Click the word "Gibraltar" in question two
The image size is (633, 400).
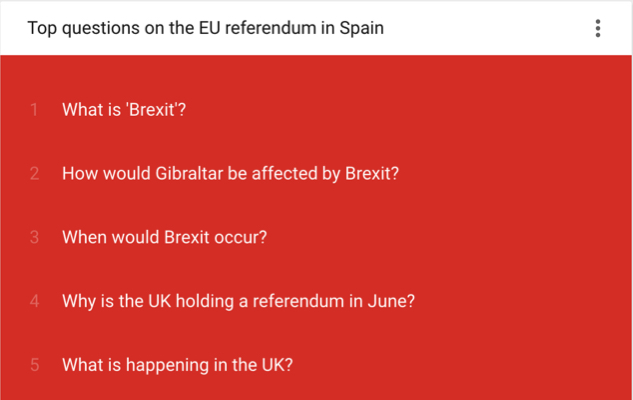(189, 174)
